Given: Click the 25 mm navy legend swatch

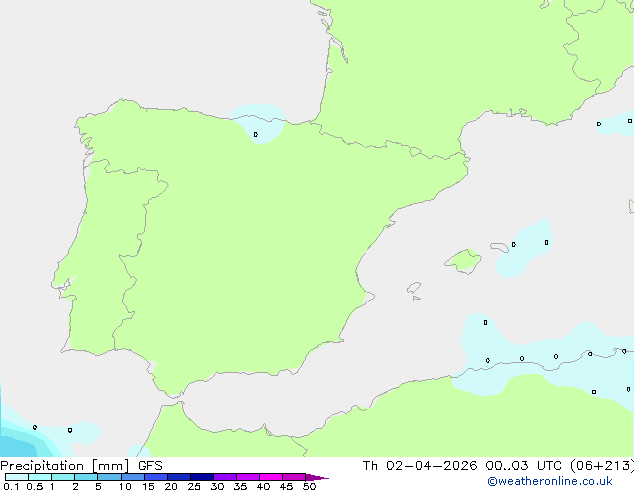Looking at the screenshot, I should coord(202,477).
